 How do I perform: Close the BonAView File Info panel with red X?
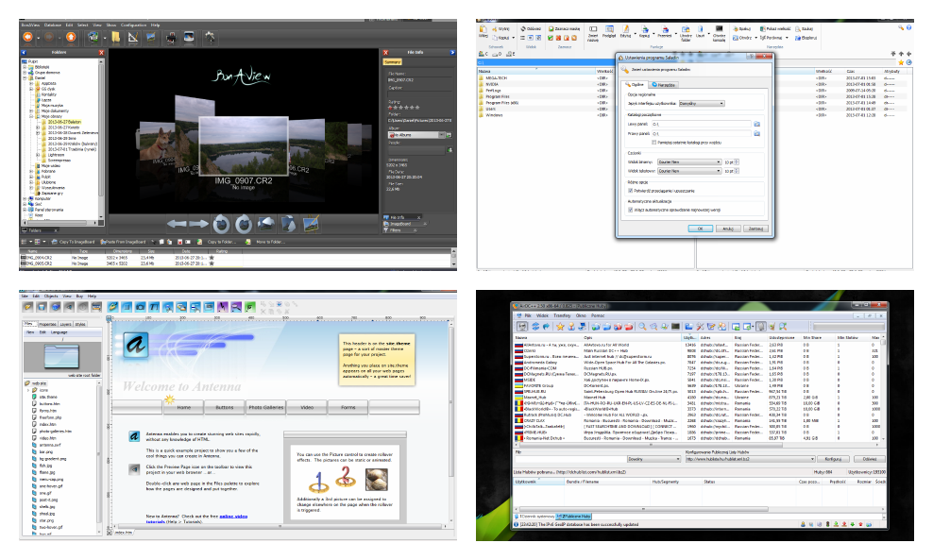pos(385,52)
